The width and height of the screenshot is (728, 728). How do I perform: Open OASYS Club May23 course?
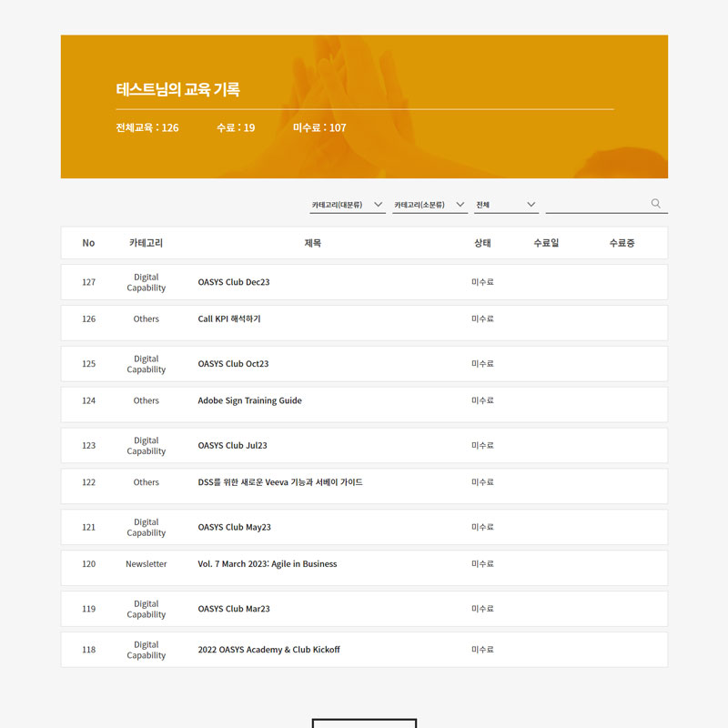[234, 528]
